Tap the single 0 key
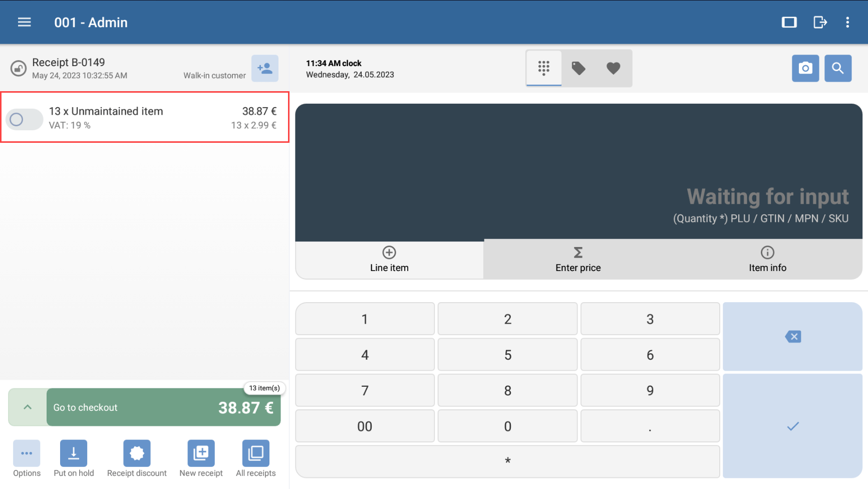Viewport: 868px width, 489px height. [507, 426]
